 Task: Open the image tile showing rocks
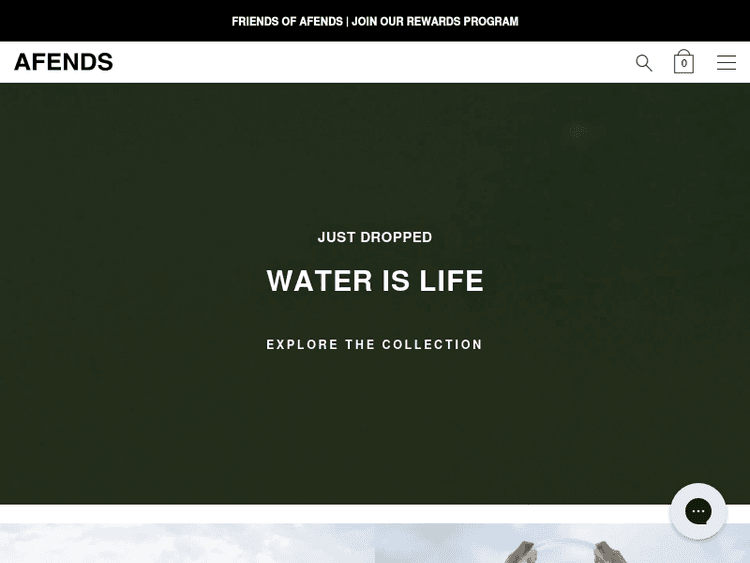[562, 543]
